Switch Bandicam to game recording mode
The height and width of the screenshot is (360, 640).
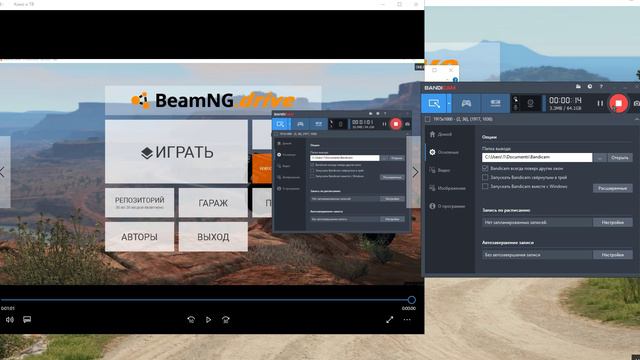[x=466, y=104]
